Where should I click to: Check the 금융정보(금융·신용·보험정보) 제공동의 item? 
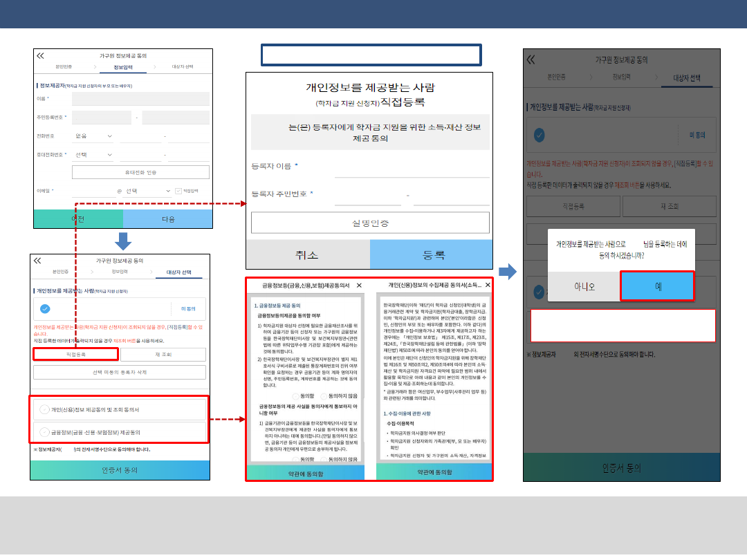tap(44, 432)
